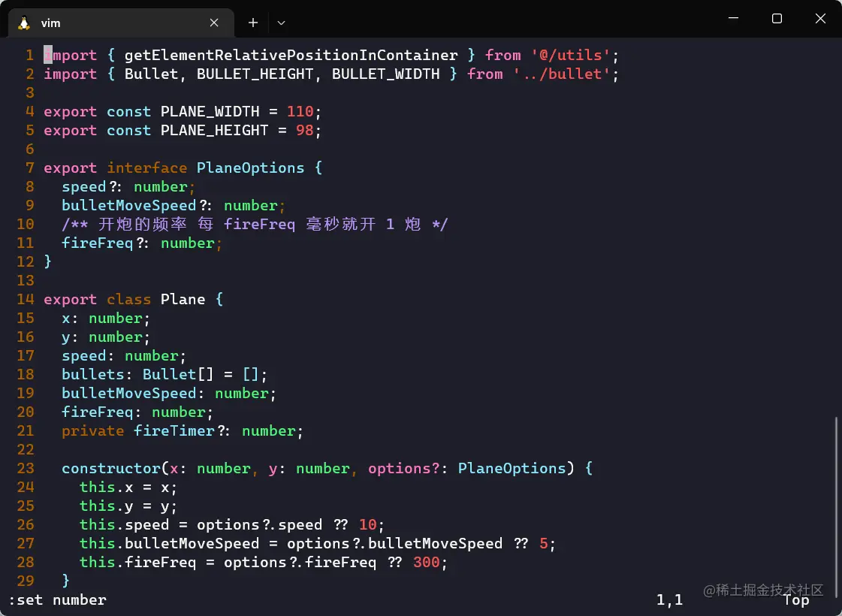
Task: Click the '@/utils' import path string
Action: pos(570,56)
